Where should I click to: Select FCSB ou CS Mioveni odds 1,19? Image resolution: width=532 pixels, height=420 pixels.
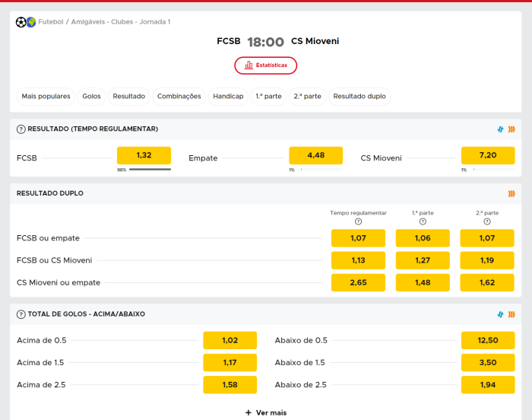(487, 260)
